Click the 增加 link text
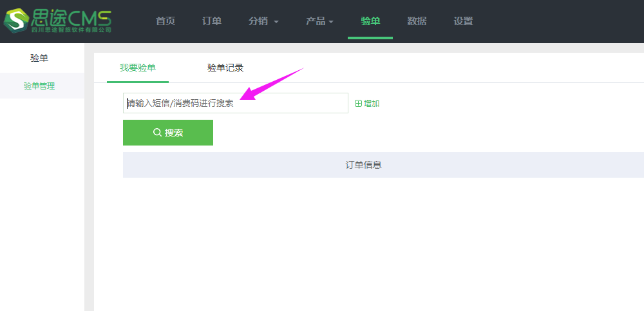Viewport: 644px width, 311px height. tap(372, 103)
